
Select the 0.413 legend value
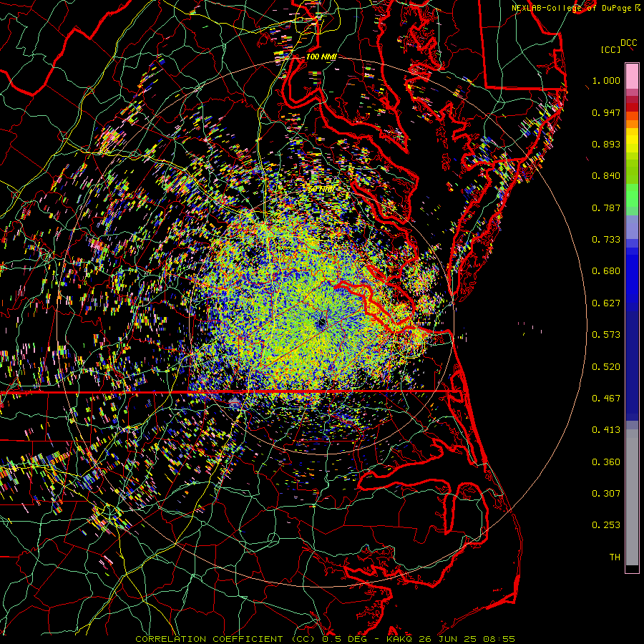click(606, 430)
